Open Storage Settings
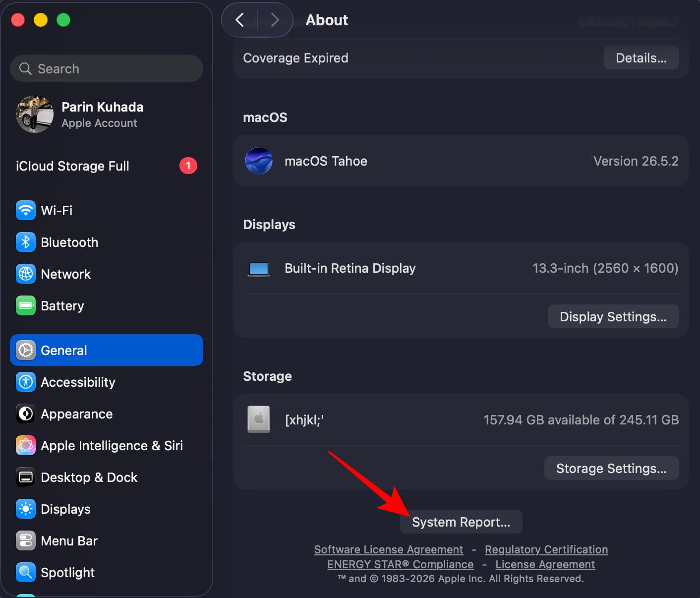This screenshot has height=598, width=700. pyautogui.click(x=611, y=468)
